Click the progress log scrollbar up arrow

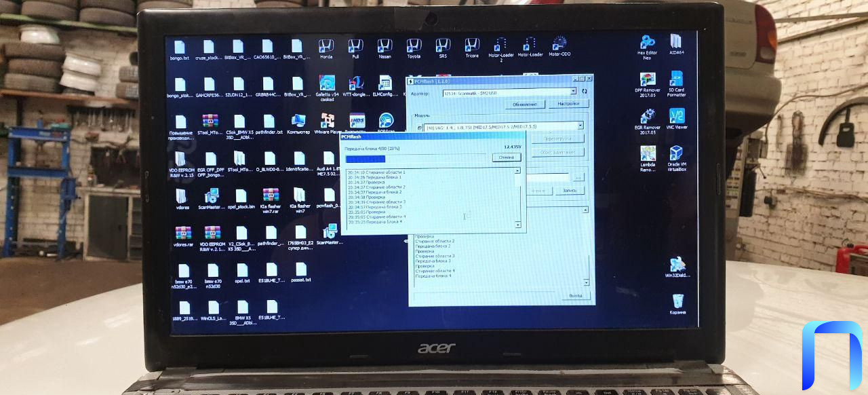[x=517, y=171]
